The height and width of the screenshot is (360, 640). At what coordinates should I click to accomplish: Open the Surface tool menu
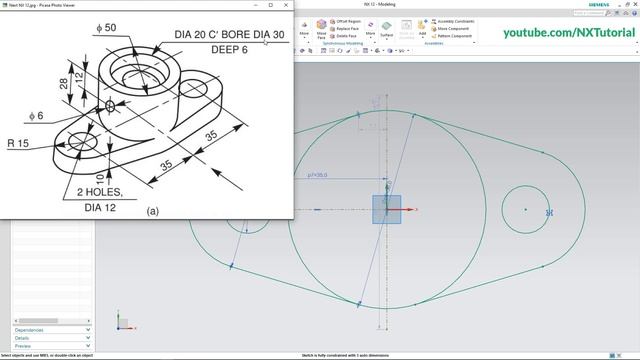coord(387,29)
